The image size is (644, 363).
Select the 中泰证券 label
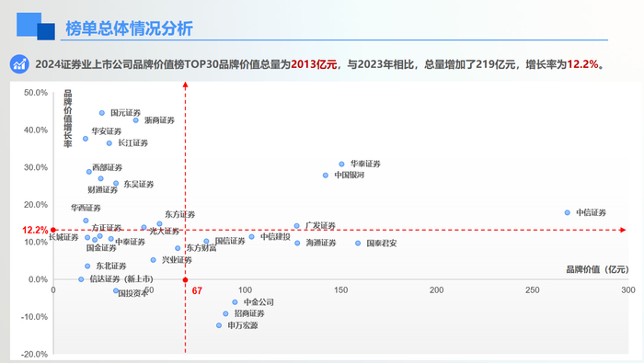(x=131, y=242)
